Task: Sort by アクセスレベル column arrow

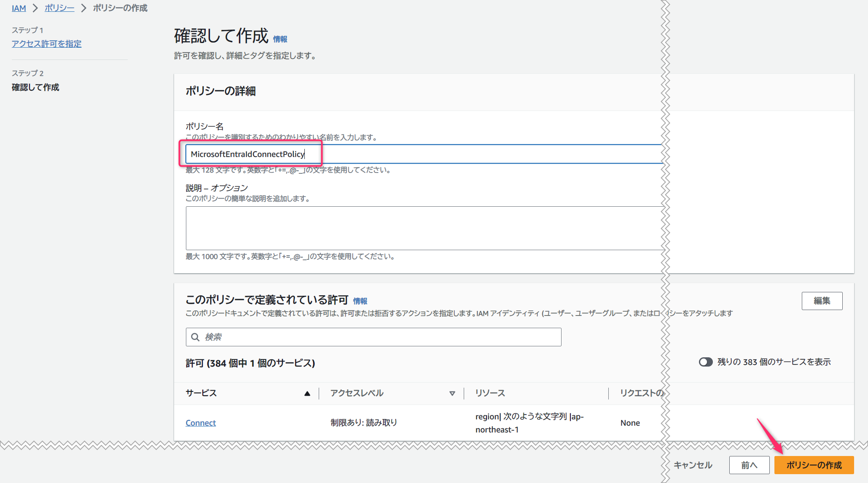Action: pyautogui.click(x=452, y=394)
